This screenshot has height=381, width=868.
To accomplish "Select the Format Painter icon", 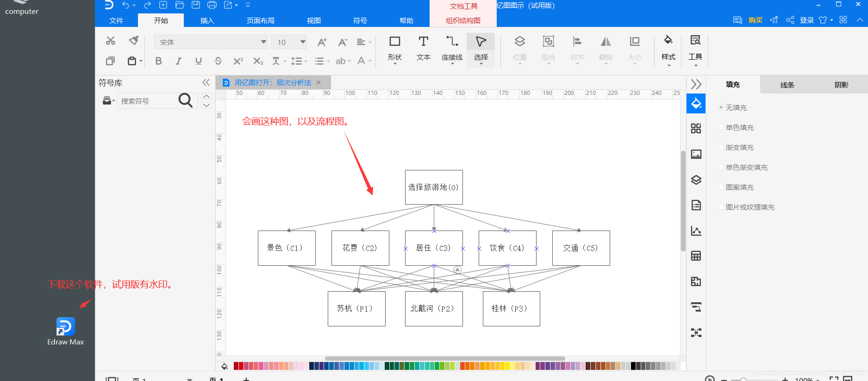I will [134, 41].
